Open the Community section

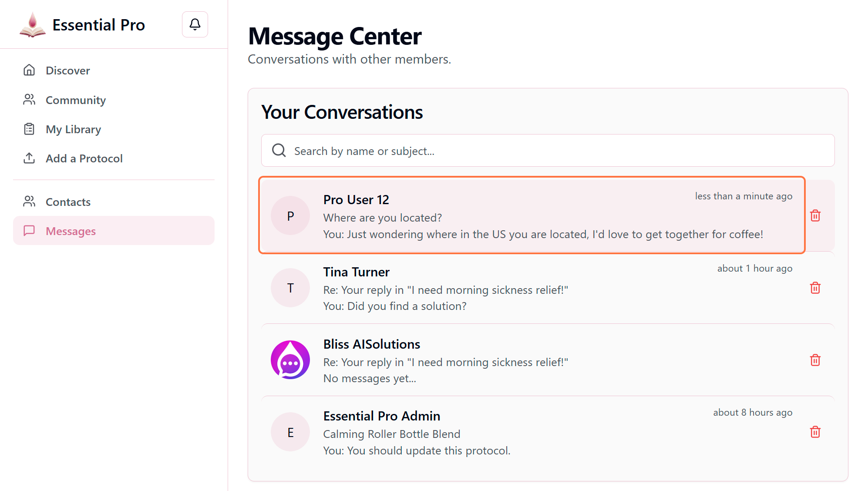[x=75, y=100]
